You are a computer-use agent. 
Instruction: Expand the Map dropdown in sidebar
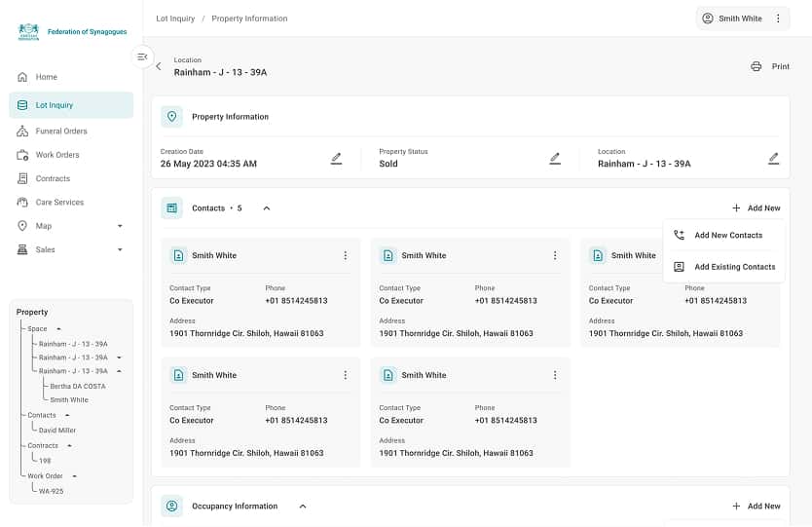pos(120,226)
